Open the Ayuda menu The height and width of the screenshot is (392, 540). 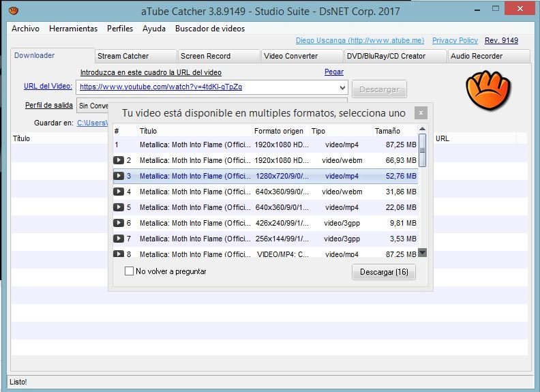pyautogui.click(x=154, y=29)
